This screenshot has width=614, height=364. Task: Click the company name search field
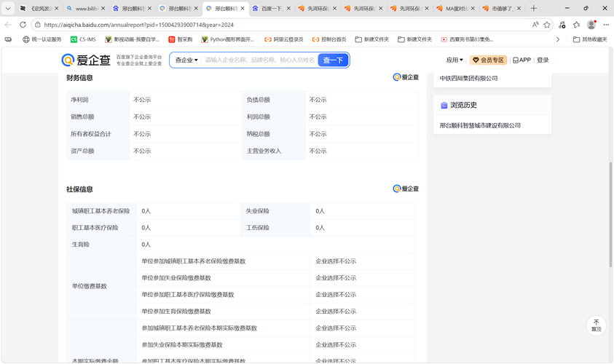(x=260, y=60)
